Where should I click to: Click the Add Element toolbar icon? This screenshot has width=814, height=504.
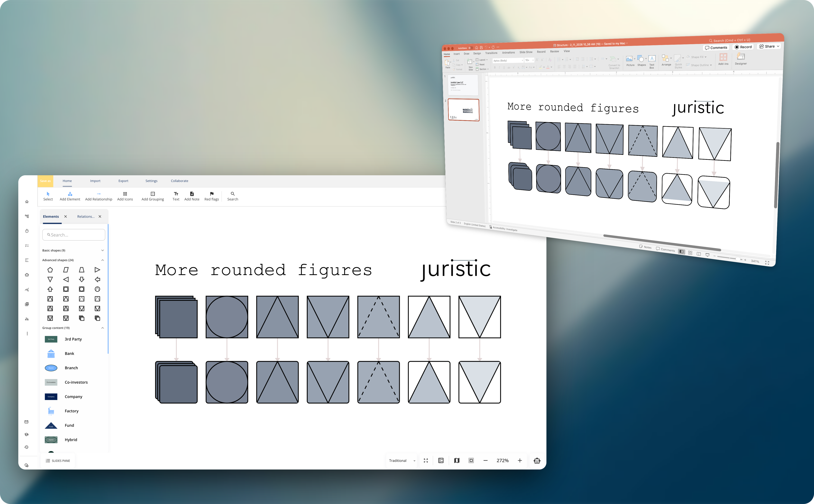pyautogui.click(x=70, y=196)
